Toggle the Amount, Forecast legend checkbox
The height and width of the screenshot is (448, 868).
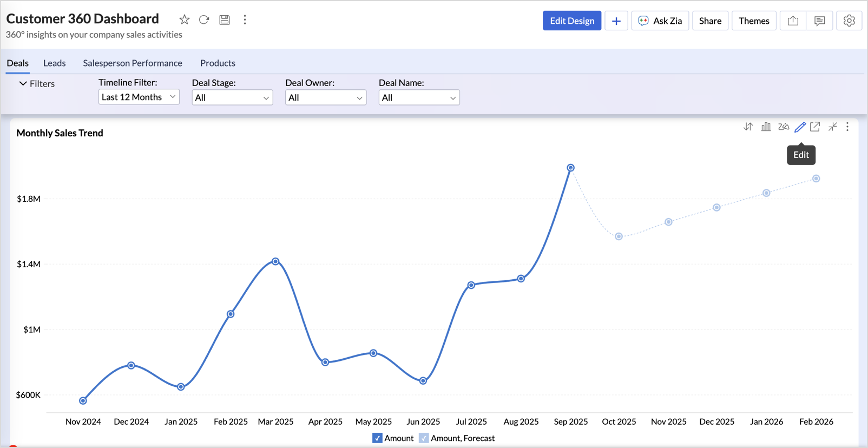[424, 438]
